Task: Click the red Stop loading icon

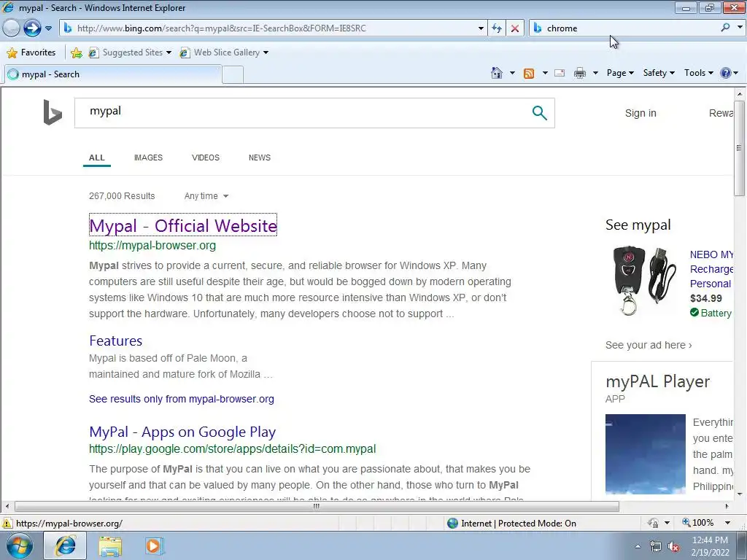Action: click(514, 28)
